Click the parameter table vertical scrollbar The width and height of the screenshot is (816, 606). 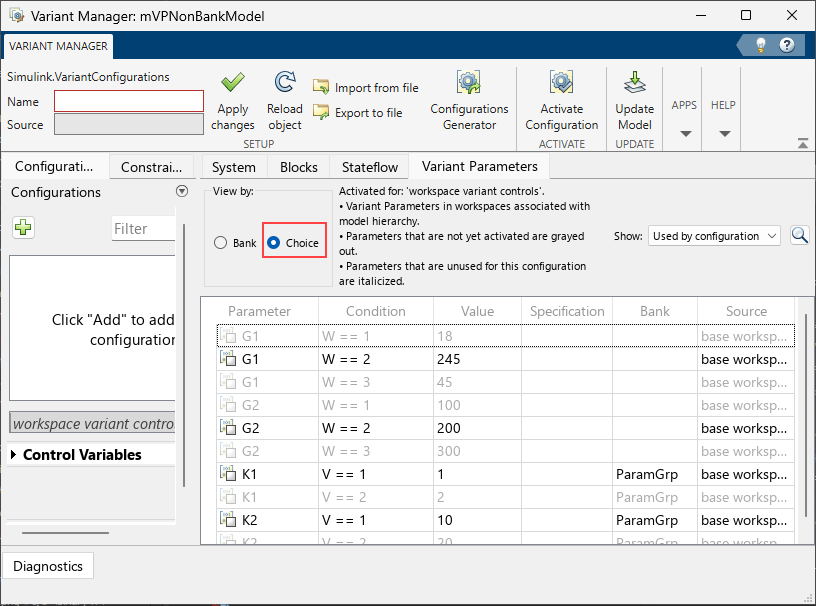(806, 416)
